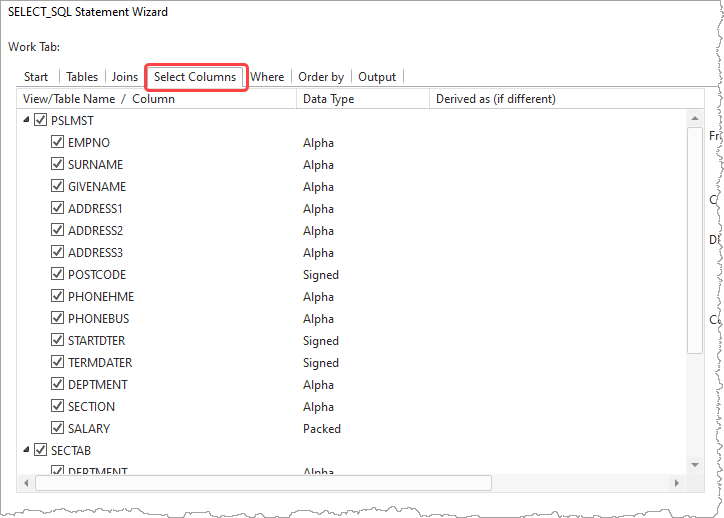Open the Output tab
This screenshot has height=518, width=724.
pos(377,77)
